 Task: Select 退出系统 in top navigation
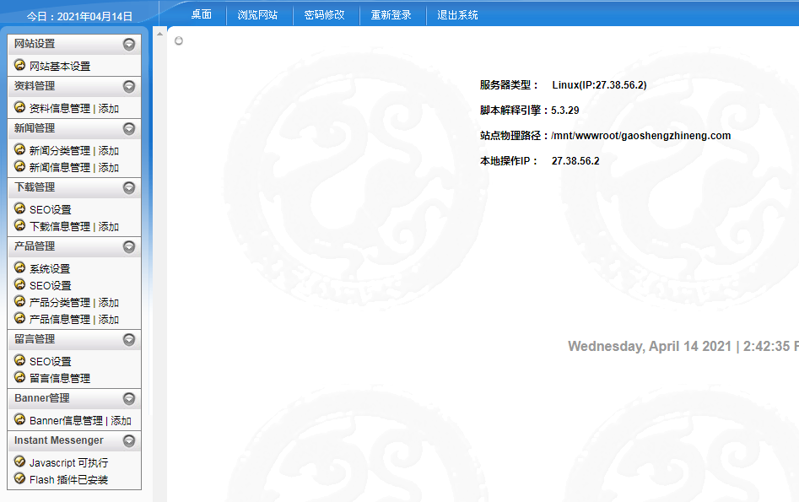tap(458, 15)
